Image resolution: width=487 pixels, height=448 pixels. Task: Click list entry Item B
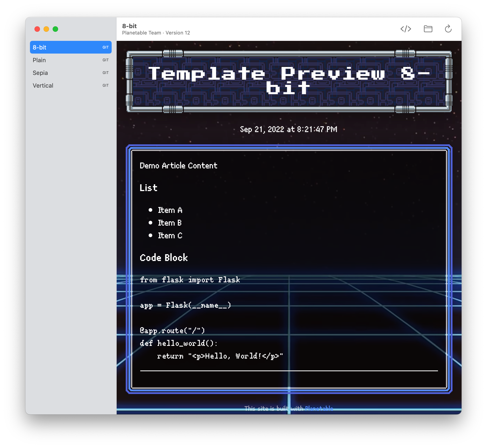pyautogui.click(x=170, y=223)
